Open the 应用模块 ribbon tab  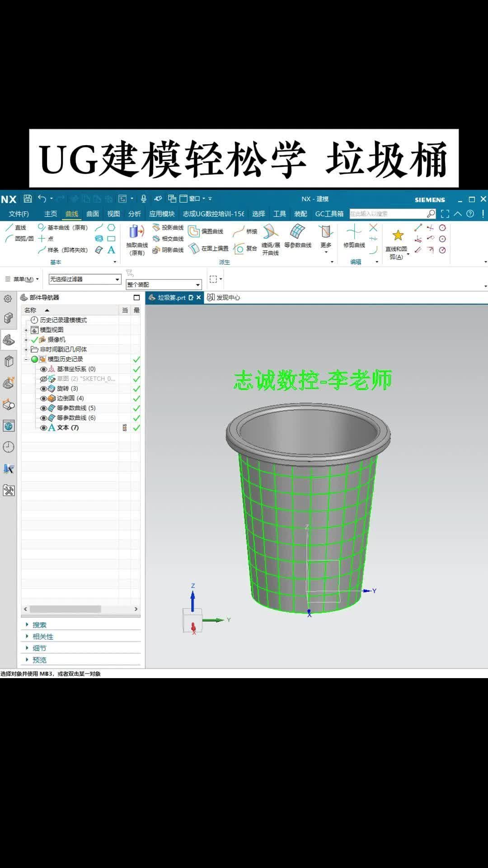[x=162, y=214]
